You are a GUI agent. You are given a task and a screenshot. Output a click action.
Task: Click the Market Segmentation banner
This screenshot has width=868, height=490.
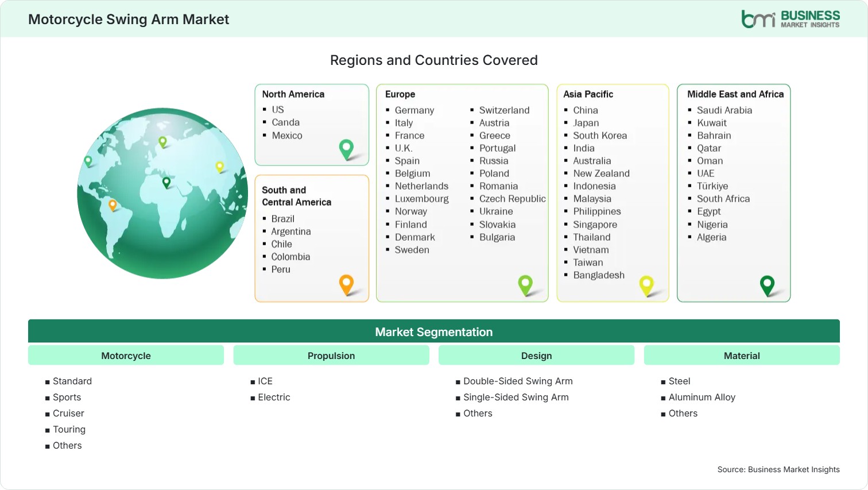(434, 331)
